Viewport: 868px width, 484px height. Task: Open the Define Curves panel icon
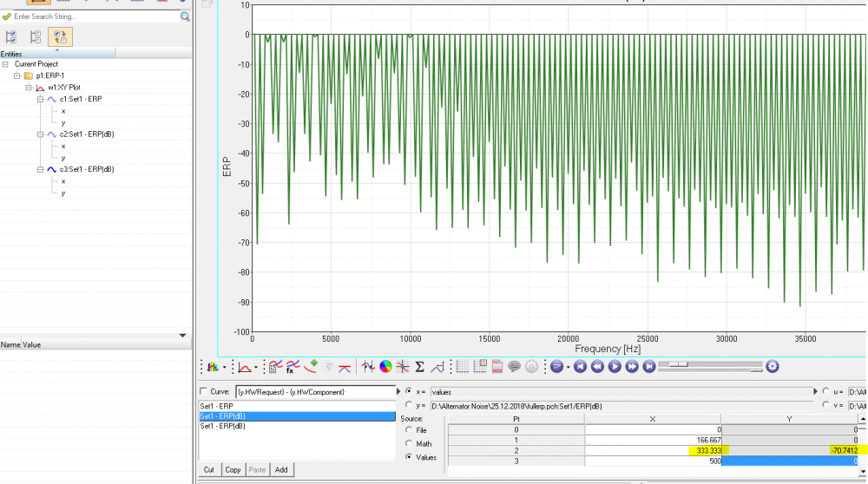(275, 367)
